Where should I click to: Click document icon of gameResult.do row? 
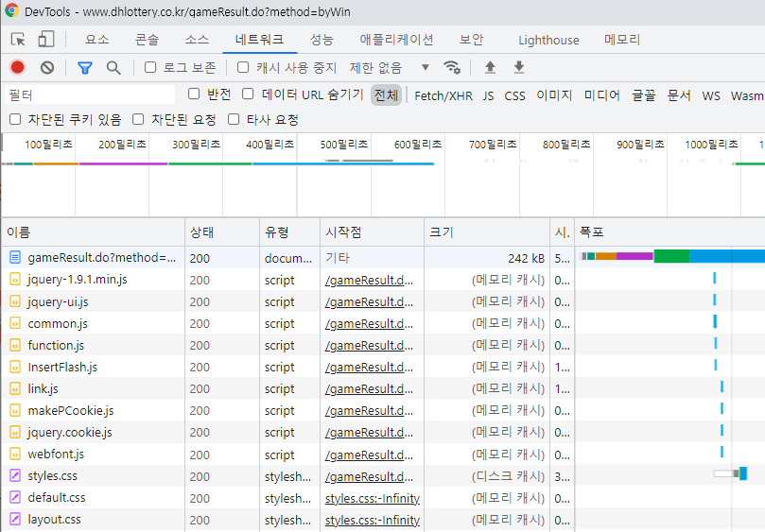(x=15, y=257)
